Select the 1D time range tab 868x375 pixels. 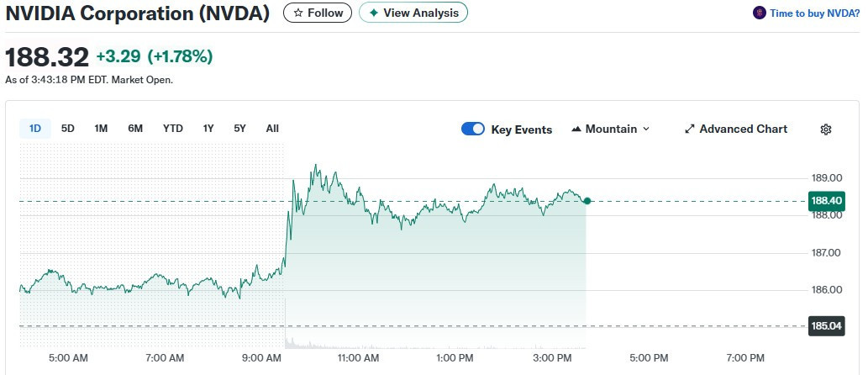coord(35,129)
